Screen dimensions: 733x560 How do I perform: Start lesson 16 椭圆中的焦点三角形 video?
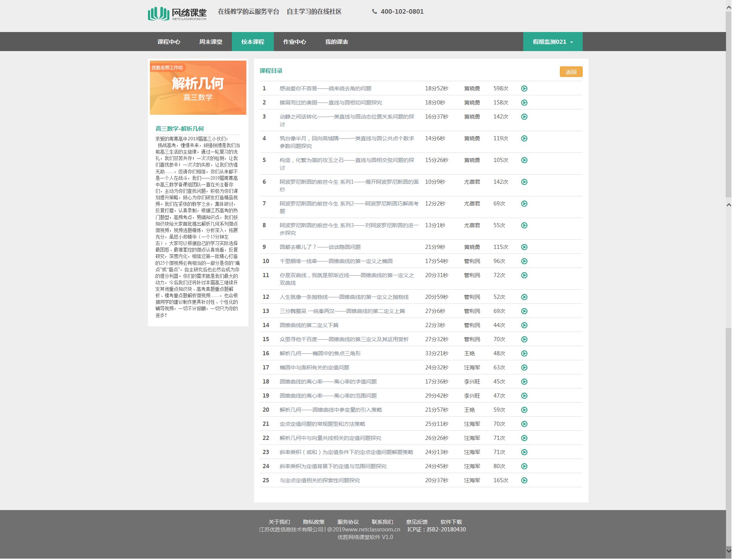525,354
